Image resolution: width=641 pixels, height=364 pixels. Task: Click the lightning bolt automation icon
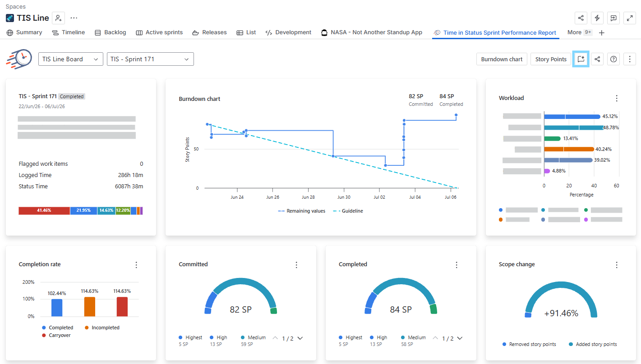click(x=597, y=18)
